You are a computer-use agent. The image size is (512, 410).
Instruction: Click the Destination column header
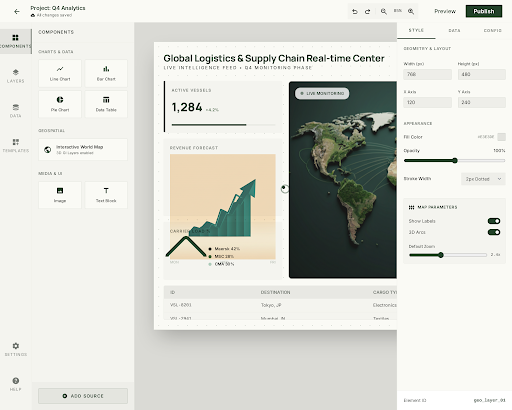click(275, 292)
